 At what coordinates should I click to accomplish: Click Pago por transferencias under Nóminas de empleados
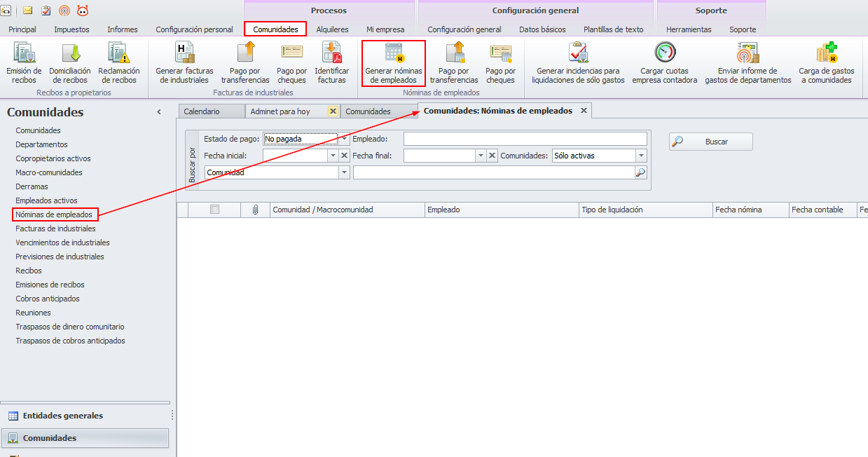click(x=454, y=63)
